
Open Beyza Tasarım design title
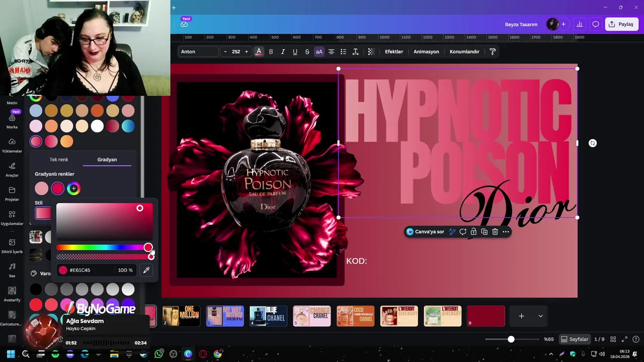521,24
